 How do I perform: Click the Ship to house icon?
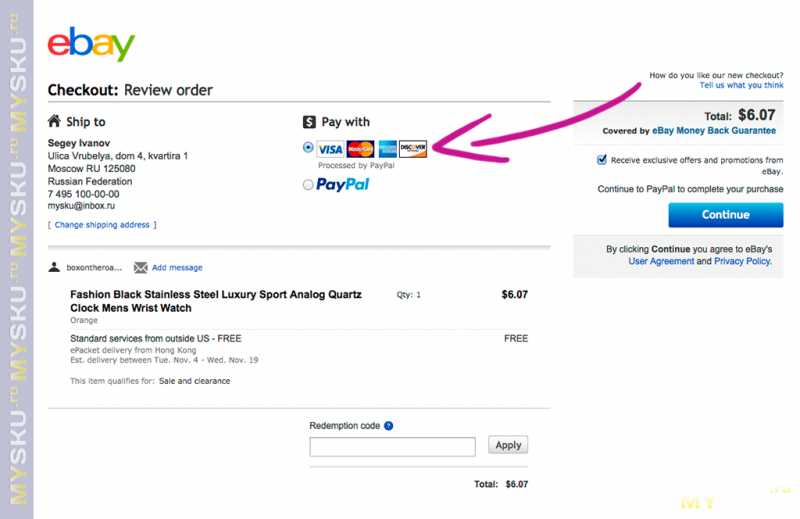click(54, 121)
